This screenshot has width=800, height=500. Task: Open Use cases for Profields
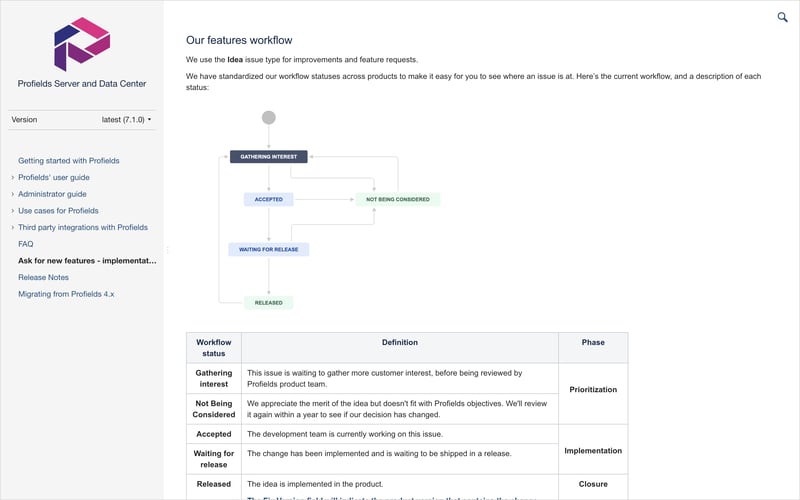[x=58, y=211]
